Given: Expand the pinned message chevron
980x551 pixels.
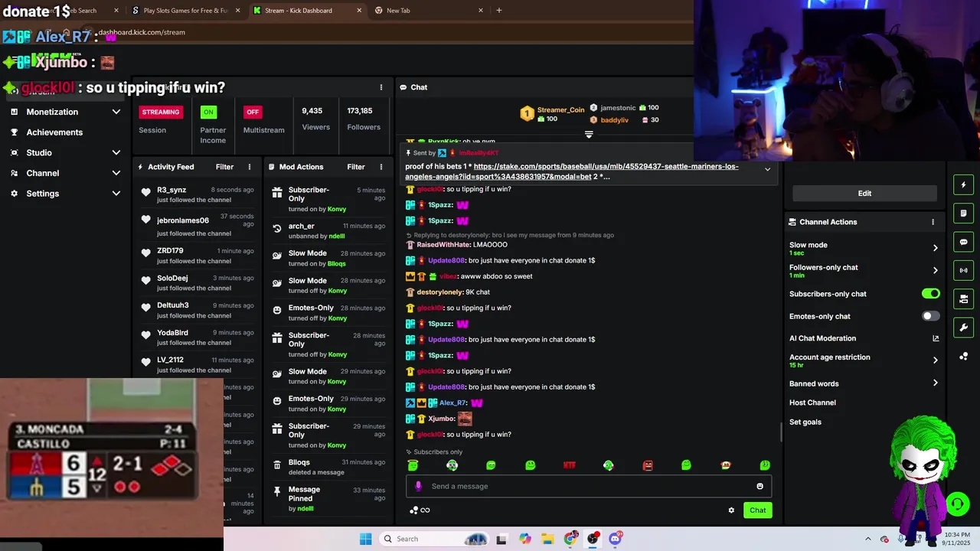Looking at the screenshot, I should (x=767, y=169).
